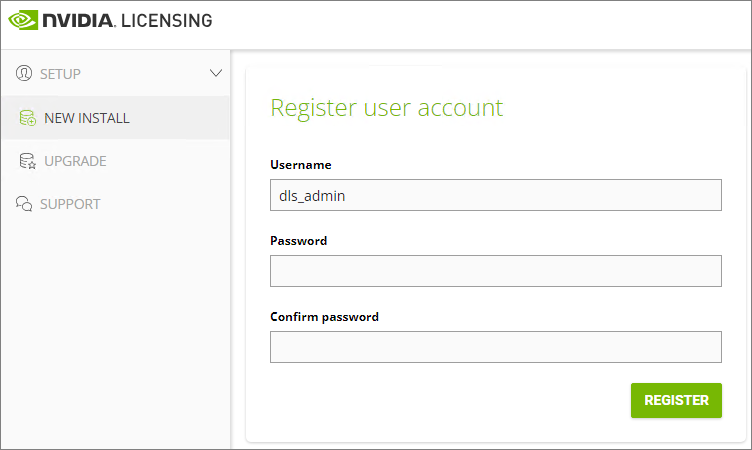The width and height of the screenshot is (752, 450).
Task: Click the Username field label
Action: [300, 165]
